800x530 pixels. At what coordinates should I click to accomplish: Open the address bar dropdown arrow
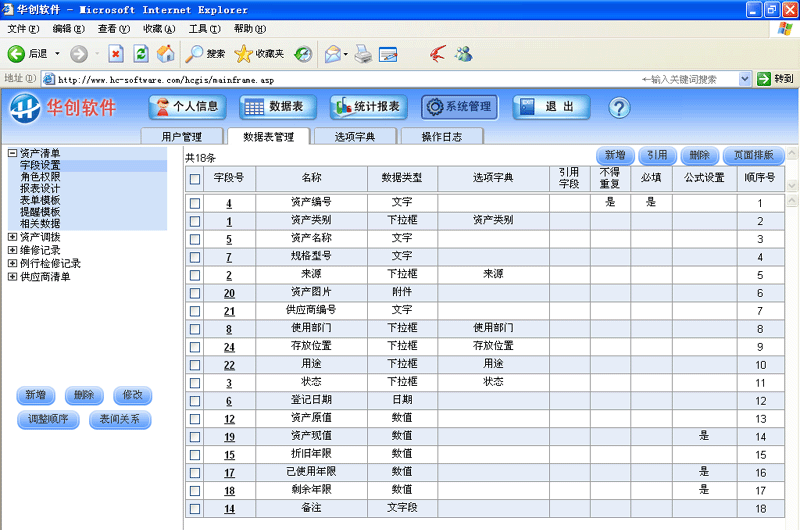click(x=745, y=78)
